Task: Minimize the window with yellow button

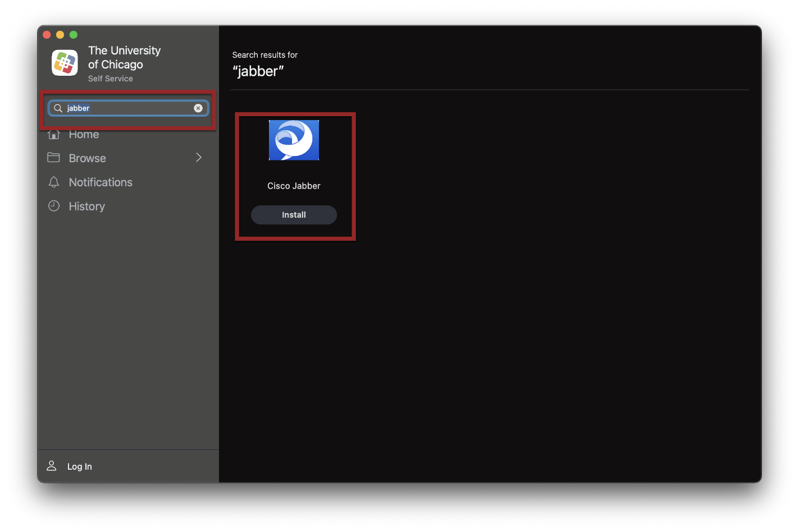Action: click(x=60, y=35)
